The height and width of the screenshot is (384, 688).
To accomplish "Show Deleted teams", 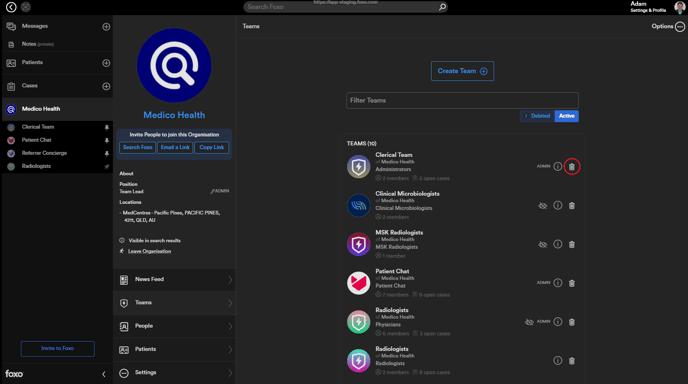I will pyautogui.click(x=537, y=116).
